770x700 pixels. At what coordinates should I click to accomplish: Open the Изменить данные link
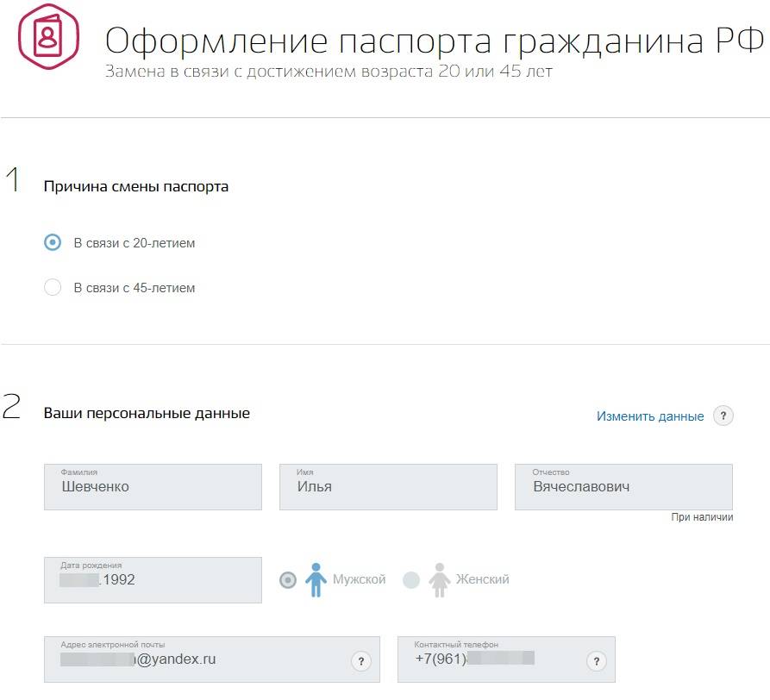click(x=650, y=416)
